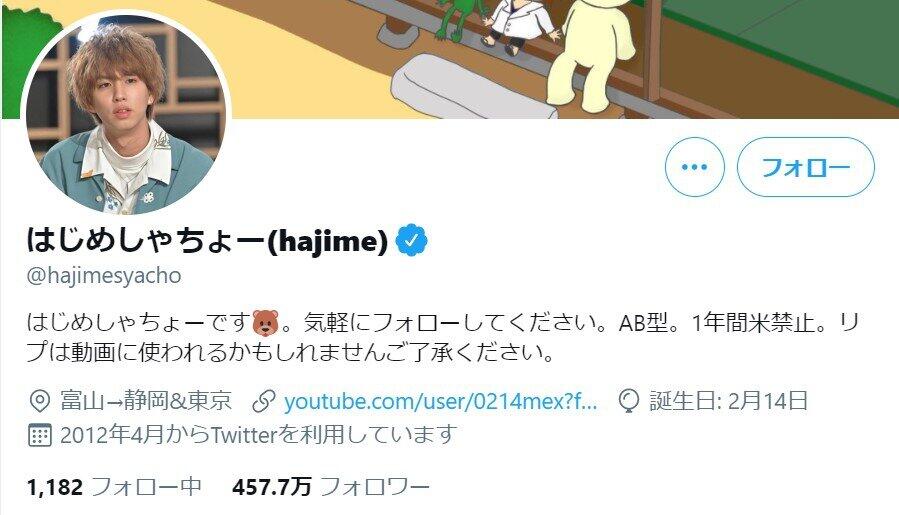
Task: Click the blue verified badge
Action: [x=412, y=240]
